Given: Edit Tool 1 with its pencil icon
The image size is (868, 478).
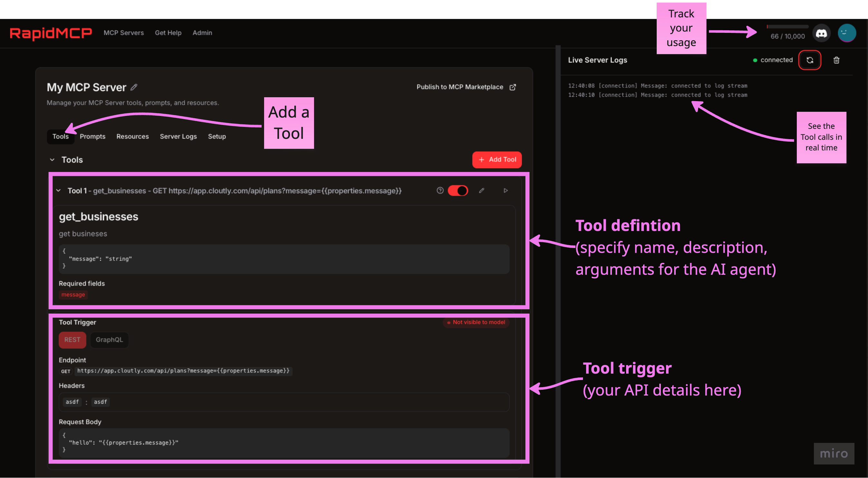Looking at the screenshot, I should point(482,190).
